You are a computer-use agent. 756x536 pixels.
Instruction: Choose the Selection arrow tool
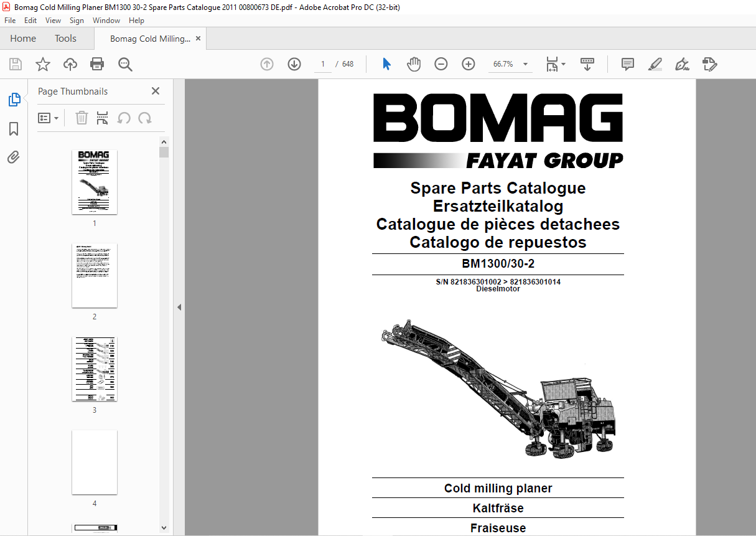pyautogui.click(x=386, y=64)
